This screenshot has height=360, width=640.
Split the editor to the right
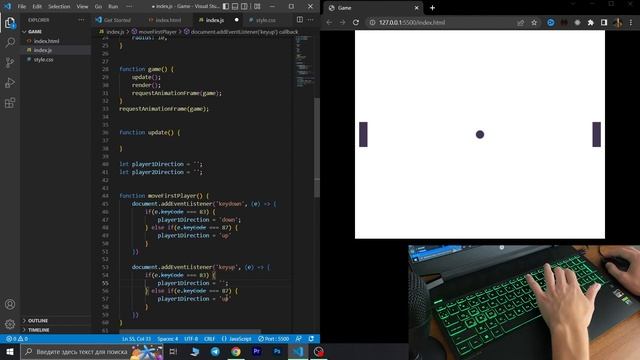(300, 20)
